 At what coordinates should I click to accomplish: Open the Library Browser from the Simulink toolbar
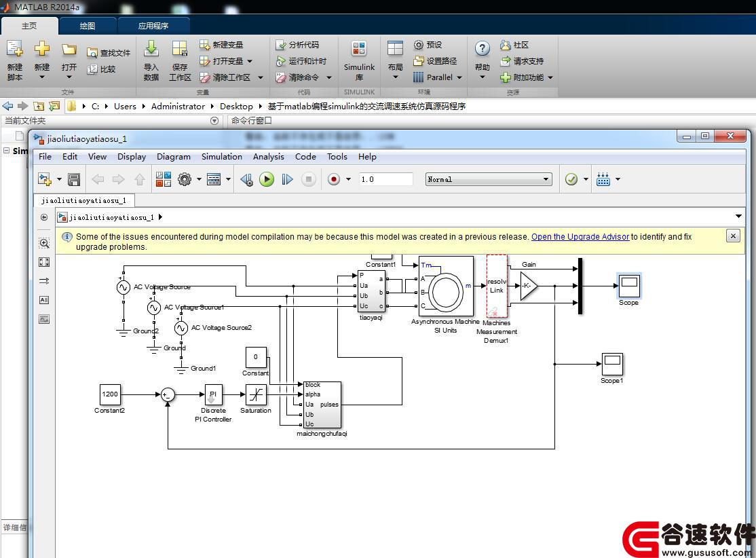click(164, 179)
